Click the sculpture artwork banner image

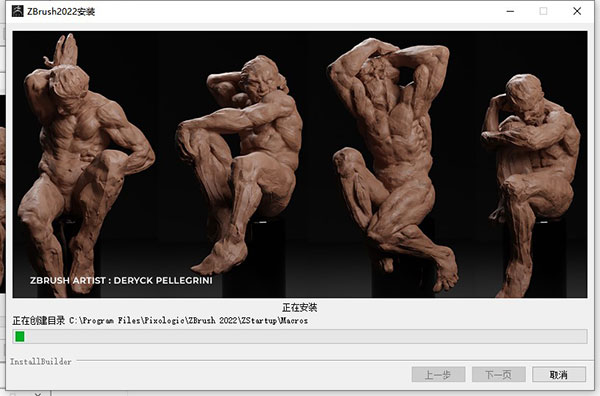point(300,164)
